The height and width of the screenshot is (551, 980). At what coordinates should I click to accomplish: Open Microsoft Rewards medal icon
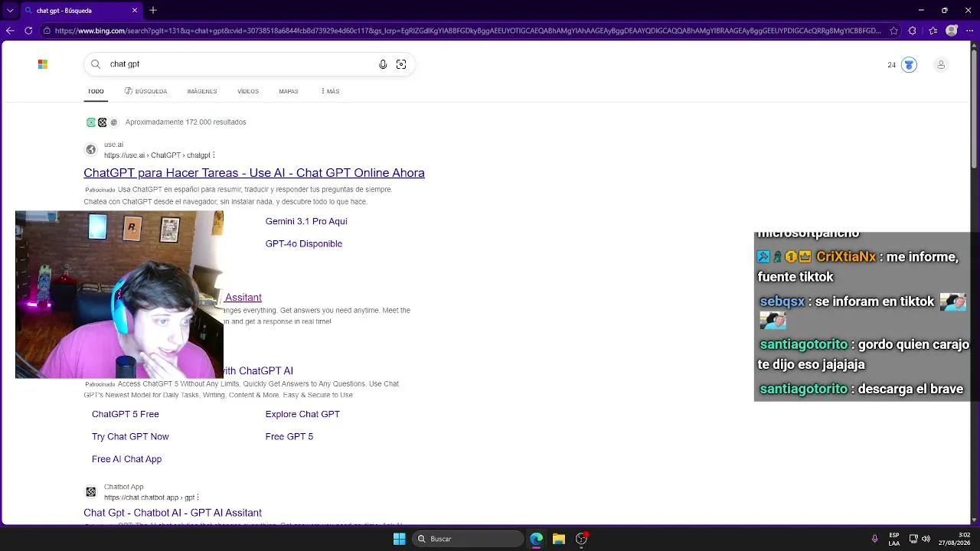click(x=909, y=65)
